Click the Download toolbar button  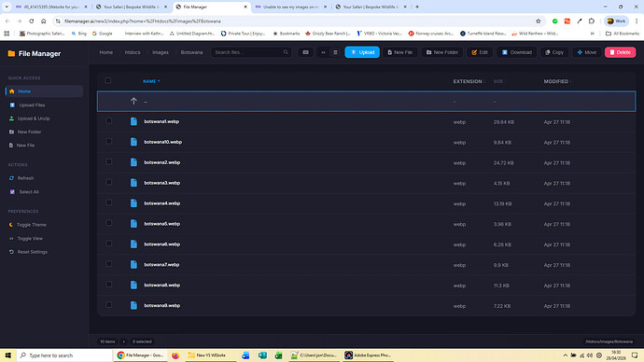(x=517, y=52)
